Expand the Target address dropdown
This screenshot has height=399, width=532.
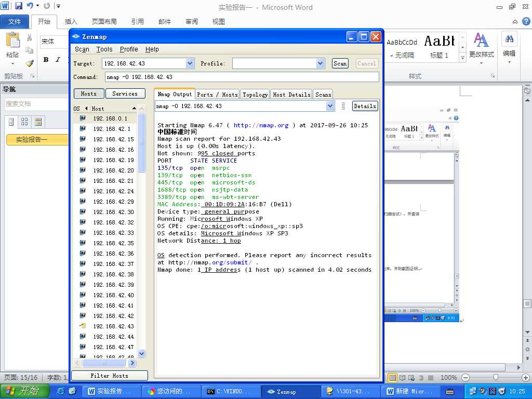click(190, 63)
